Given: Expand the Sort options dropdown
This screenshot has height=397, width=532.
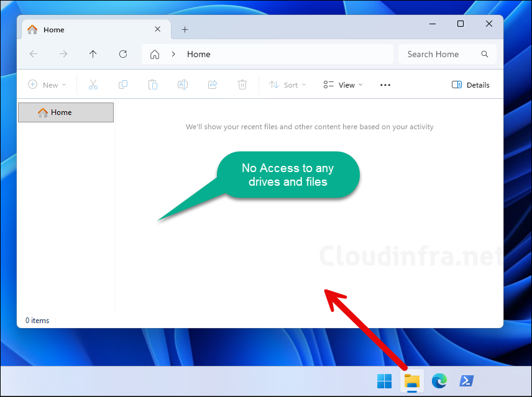Looking at the screenshot, I should (x=288, y=84).
